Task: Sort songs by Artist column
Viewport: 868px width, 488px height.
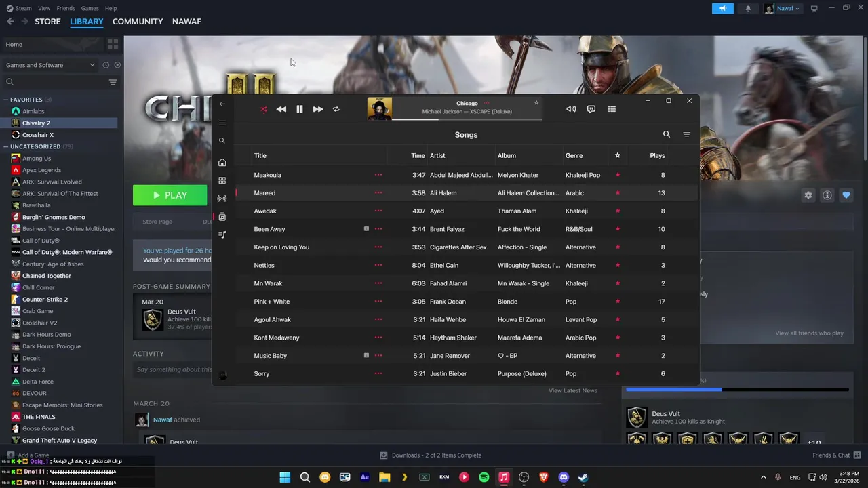Action: pos(437,155)
